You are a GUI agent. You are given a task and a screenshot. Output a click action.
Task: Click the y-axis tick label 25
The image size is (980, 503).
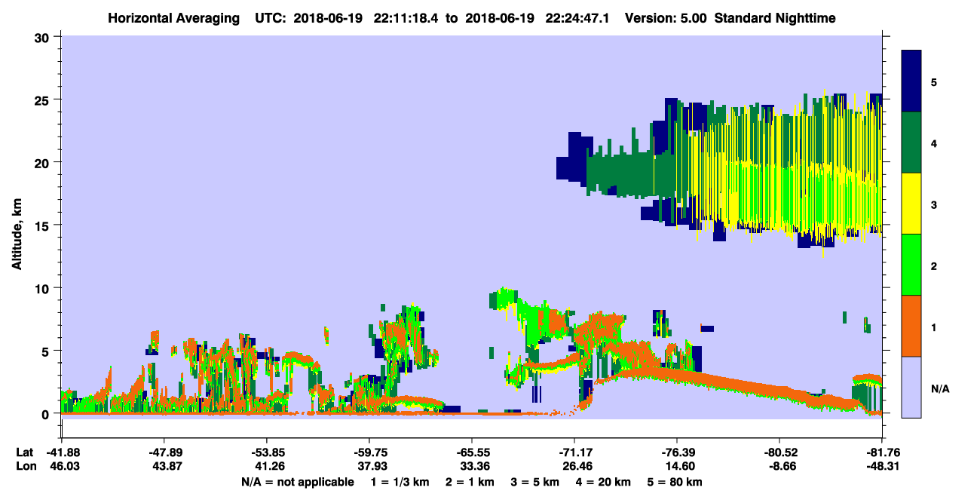(x=44, y=100)
